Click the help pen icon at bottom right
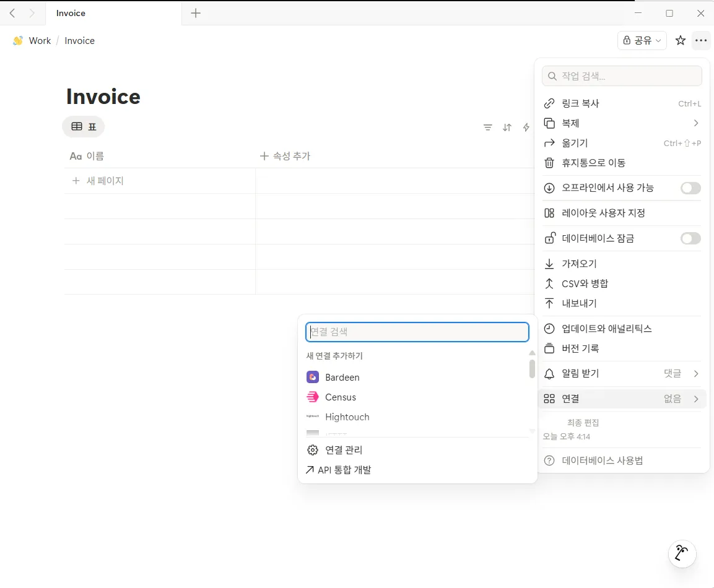Screen dimensions: 714x588 pos(682,553)
